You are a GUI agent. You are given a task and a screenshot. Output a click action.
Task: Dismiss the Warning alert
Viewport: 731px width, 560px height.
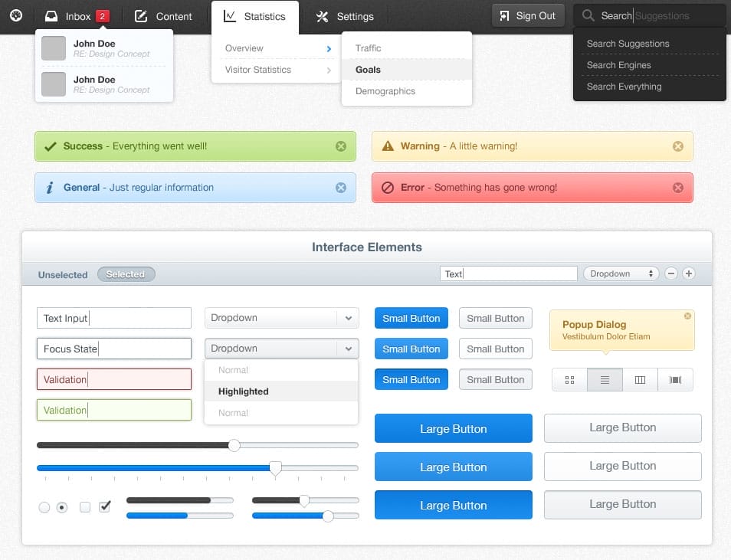point(677,146)
